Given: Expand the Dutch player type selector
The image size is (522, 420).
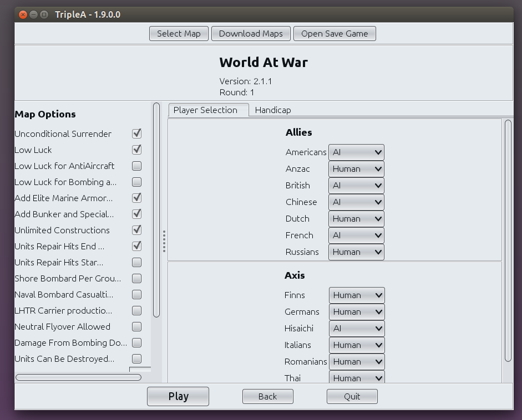Looking at the screenshot, I should coord(356,219).
